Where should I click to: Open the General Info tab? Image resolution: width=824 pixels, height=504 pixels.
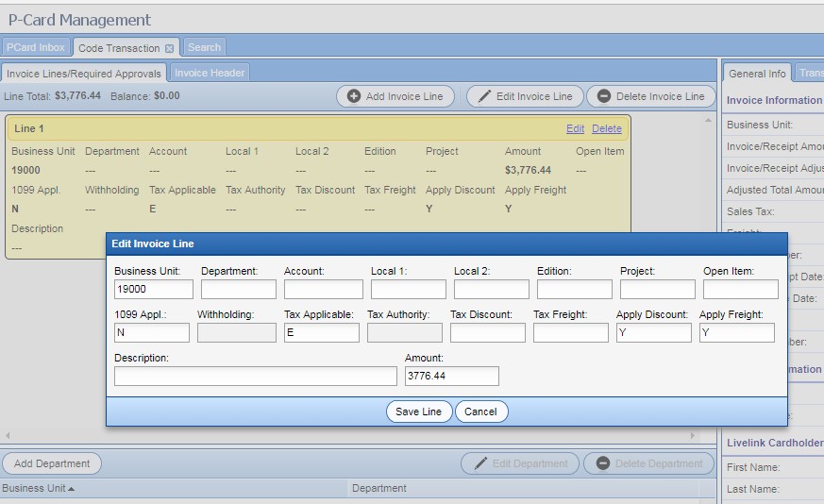click(757, 74)
